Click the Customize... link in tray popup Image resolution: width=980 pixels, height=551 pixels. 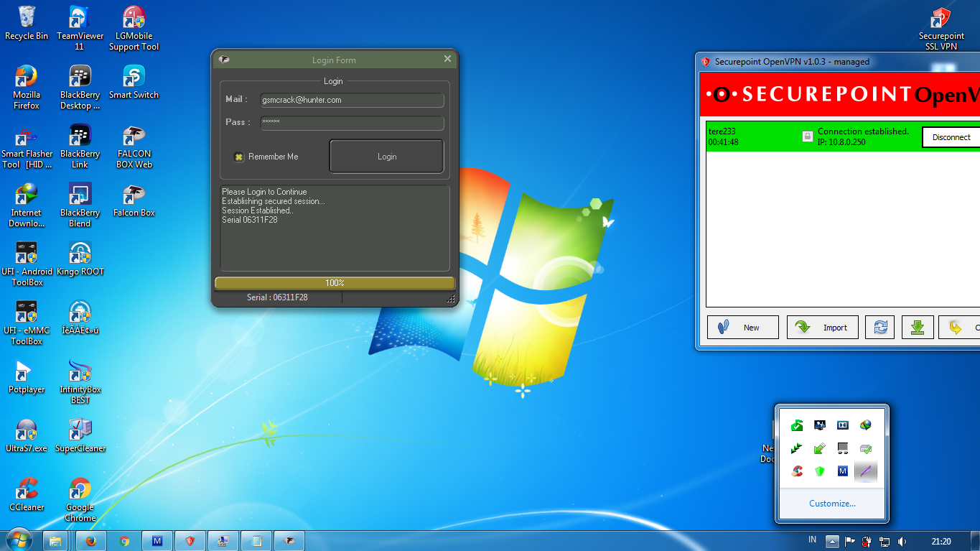coord(832,504)
